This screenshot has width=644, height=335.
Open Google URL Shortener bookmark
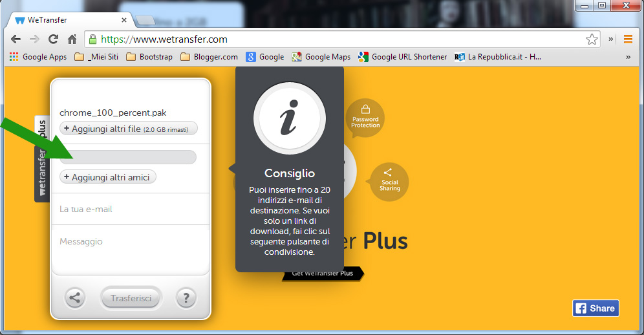click(x=402, y=57)
